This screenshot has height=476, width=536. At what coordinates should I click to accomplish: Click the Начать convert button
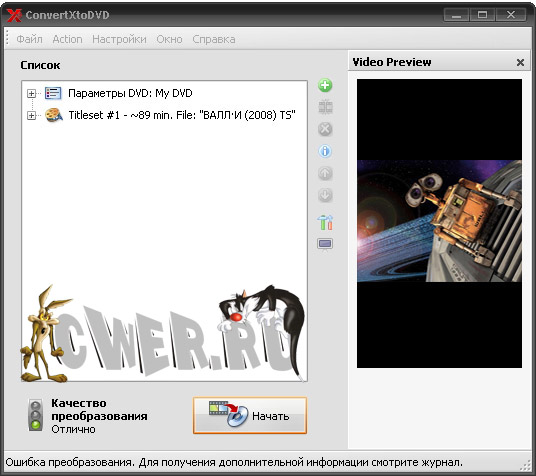tap(250, 415)
